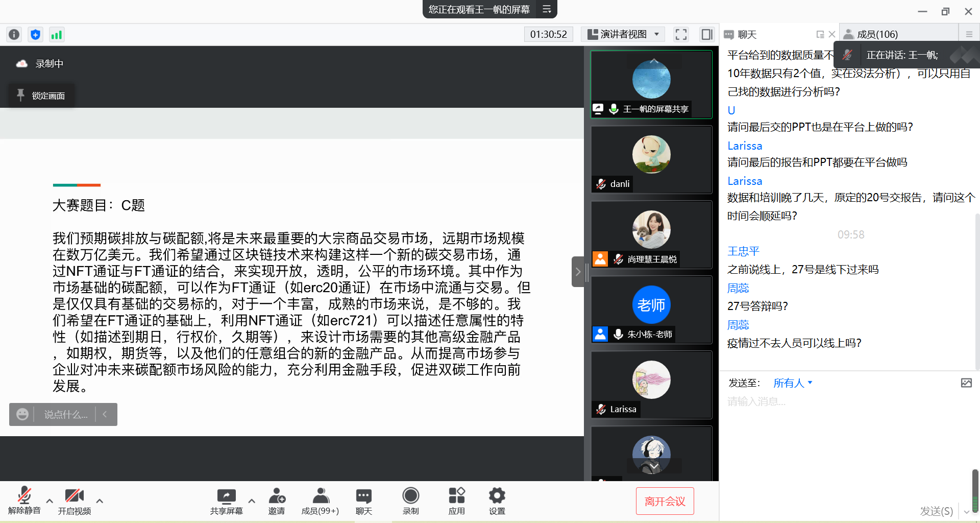
Task: Open the 设置 settings gear
Action: pyautogui.click(x=497, y=501)
